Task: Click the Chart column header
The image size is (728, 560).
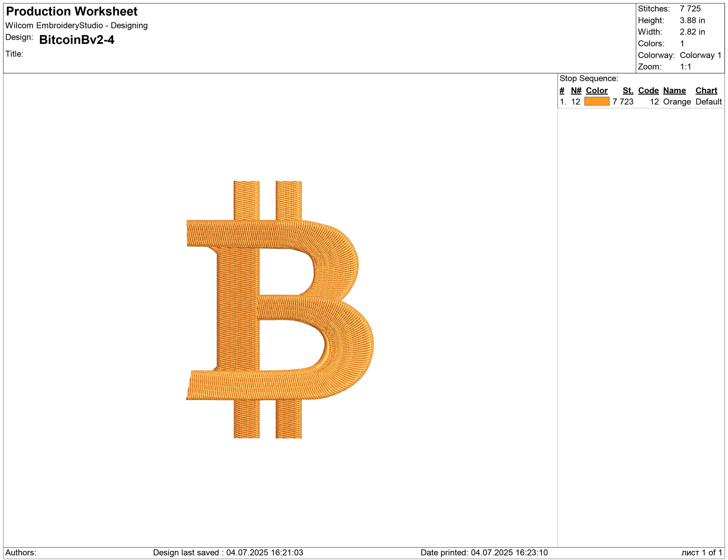Action: (706, 91)
